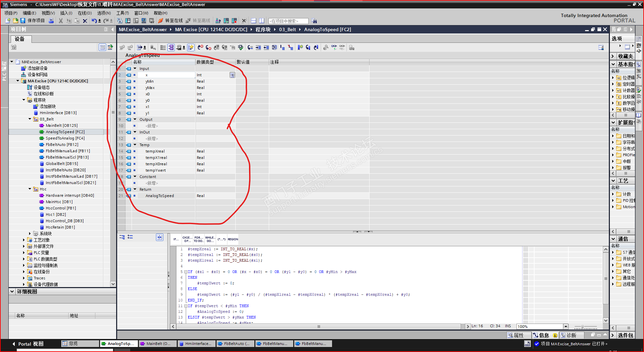Click the download to device icon
Viewport: 644px width, 352px height.
coord(128,21)
